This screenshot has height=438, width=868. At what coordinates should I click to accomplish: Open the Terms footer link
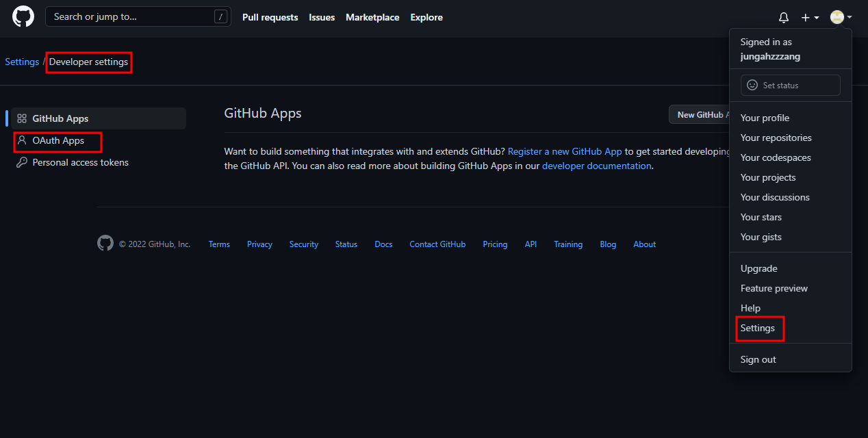pos(219,244)
